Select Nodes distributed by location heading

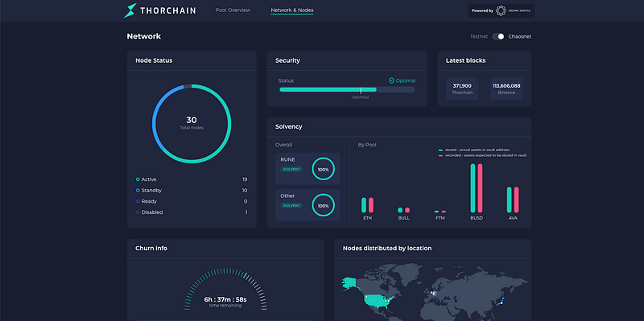click(x=387, y=249)
